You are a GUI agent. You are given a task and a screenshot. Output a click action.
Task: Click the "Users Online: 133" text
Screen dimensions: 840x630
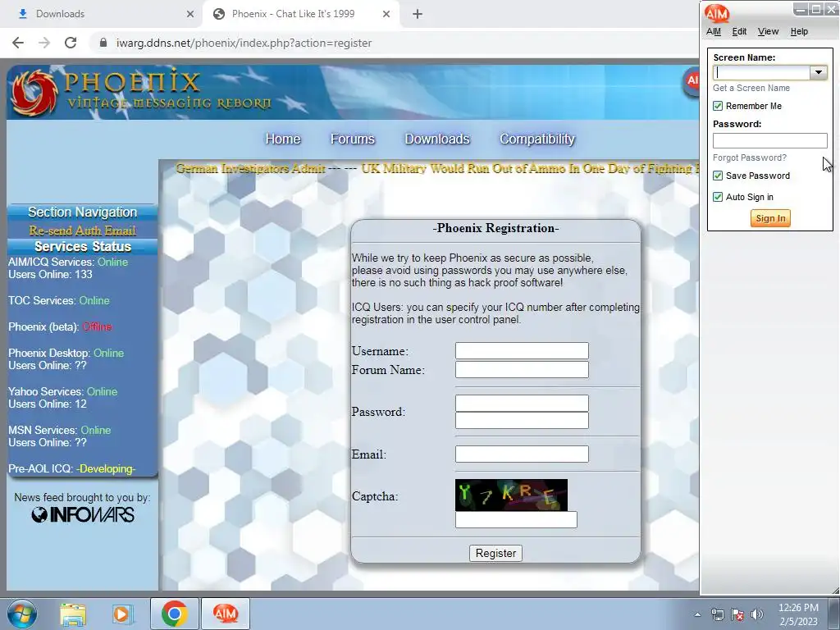tap(50, 274)
